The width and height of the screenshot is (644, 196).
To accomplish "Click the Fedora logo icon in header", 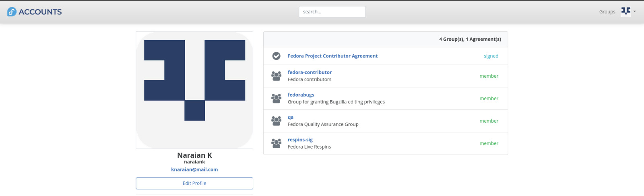I will point(12,12).
